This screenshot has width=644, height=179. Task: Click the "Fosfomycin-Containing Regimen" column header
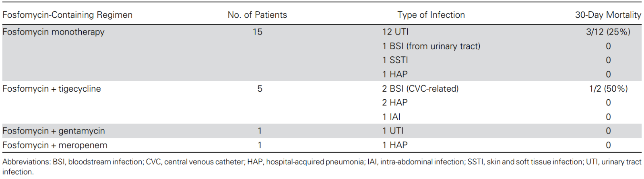point(67,15)
